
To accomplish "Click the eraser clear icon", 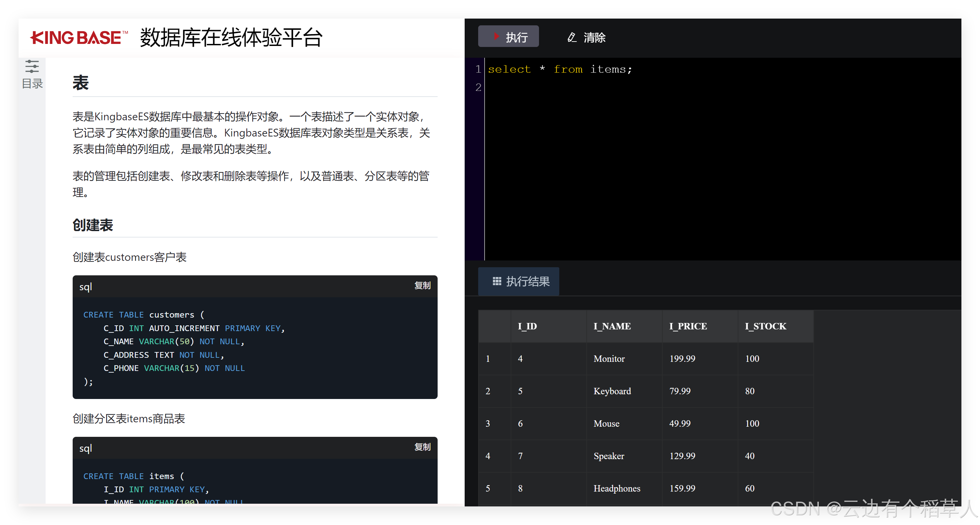I will click(572, 37).
